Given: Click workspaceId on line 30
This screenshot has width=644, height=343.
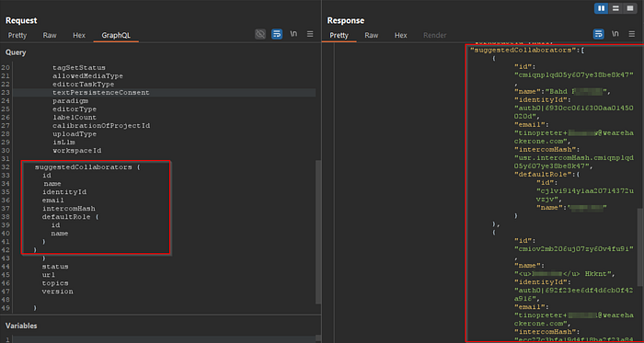Looking at the screenshot, I should 76,151.
